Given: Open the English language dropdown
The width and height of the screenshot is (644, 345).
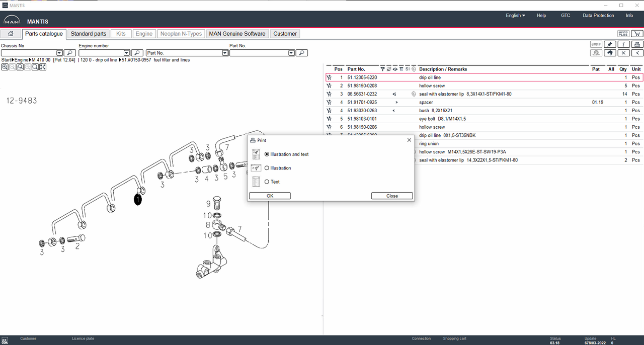Looking at the screenshot, I should (x=515, y=16).
